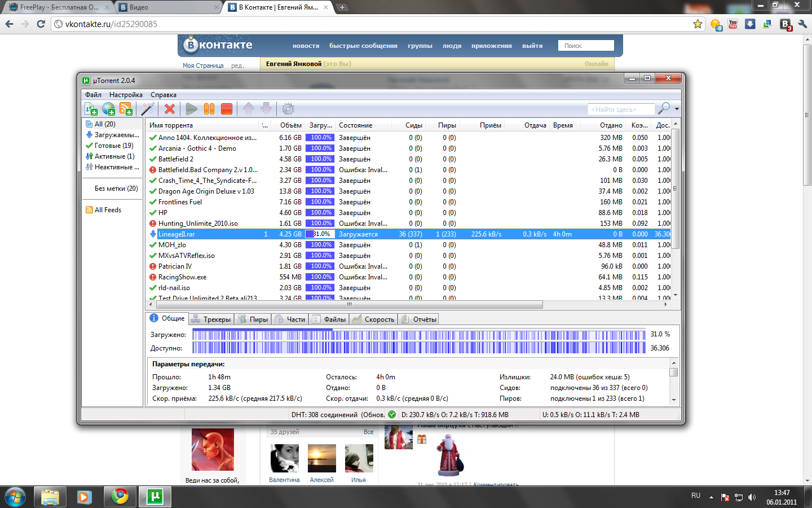Sort by Сиды column header
The height and width of the screenshot is (508, 812).
coord(409,125)
